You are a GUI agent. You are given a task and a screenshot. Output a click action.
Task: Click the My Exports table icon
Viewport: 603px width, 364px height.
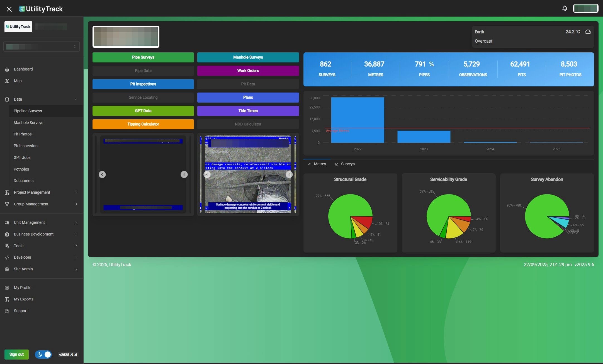click(7, 299)
